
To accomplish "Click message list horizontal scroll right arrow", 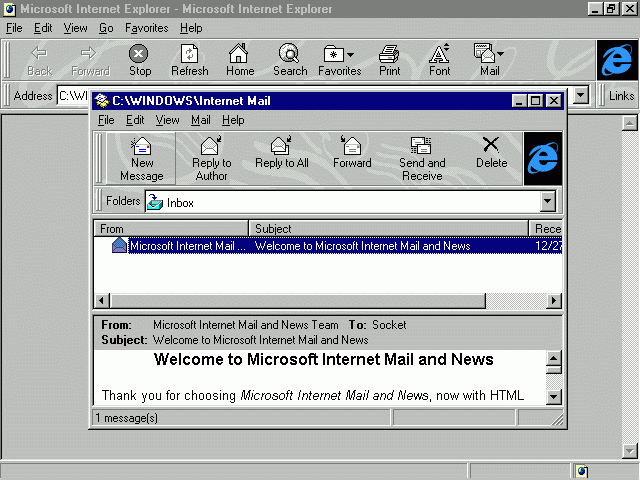I will pos(553,301).
